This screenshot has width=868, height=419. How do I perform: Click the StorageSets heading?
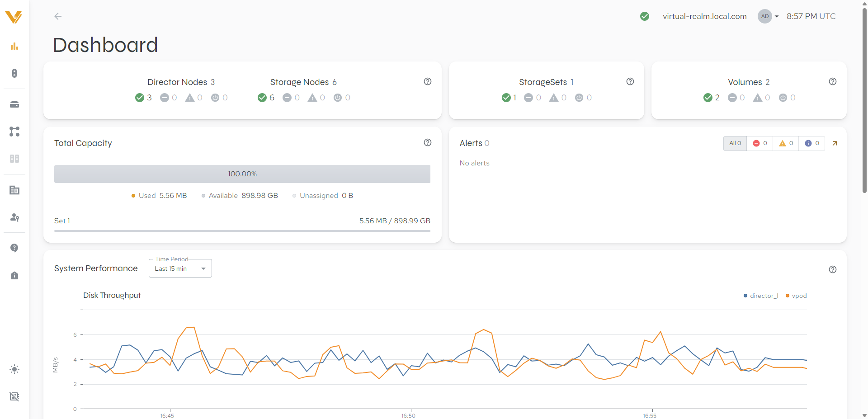pyautogui.click(x=543, y=82)
